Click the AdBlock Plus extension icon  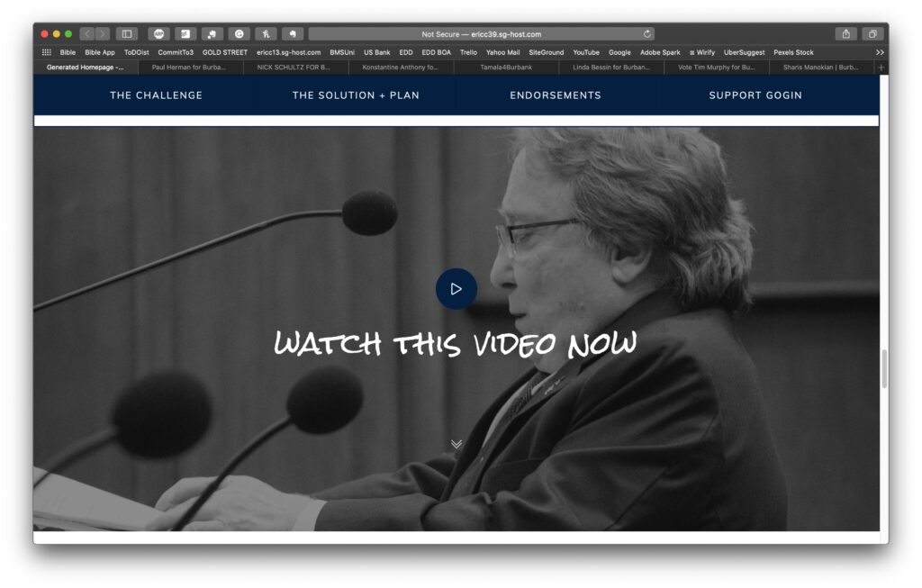159,32
